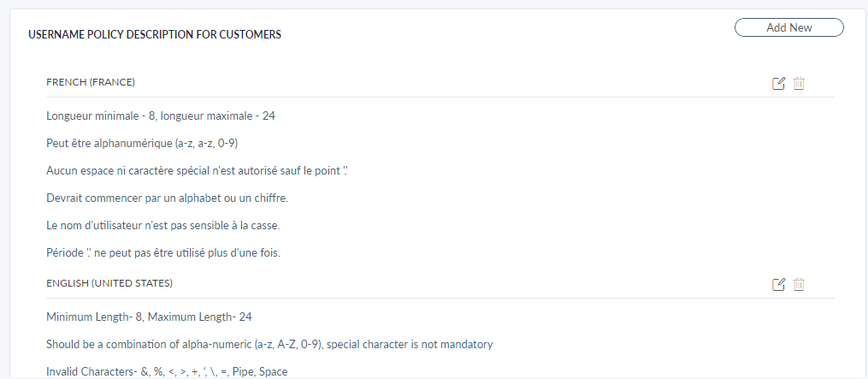868x379 pixels.
Task: Edit the French (France) policy description
Action: click(x=778, y=83)
